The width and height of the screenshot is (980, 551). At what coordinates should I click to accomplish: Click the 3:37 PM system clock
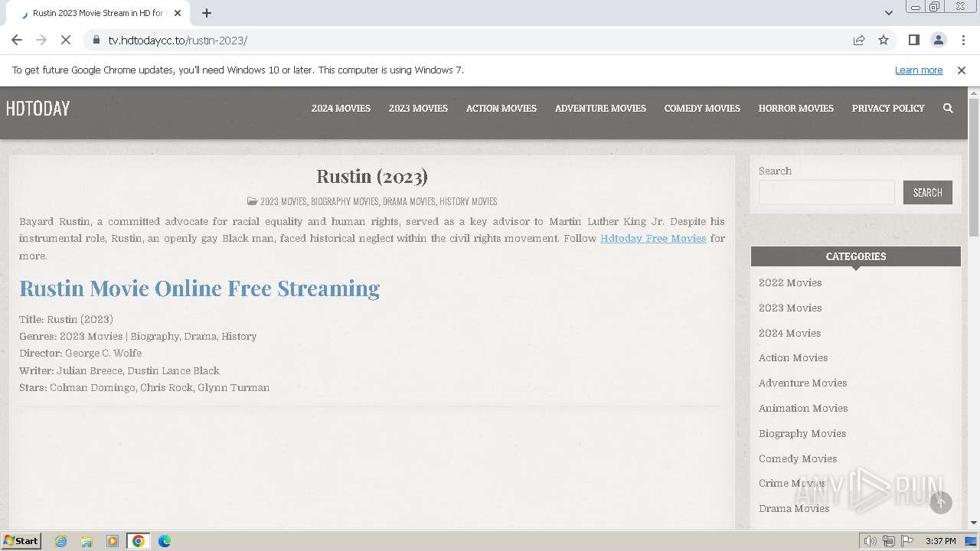(940, 541)
